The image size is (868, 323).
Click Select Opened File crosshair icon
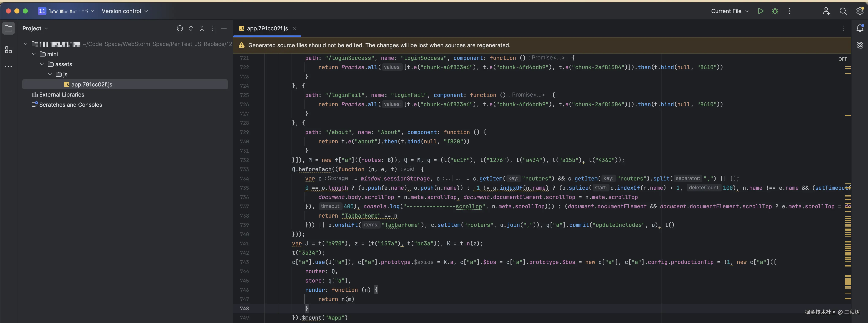180,28
